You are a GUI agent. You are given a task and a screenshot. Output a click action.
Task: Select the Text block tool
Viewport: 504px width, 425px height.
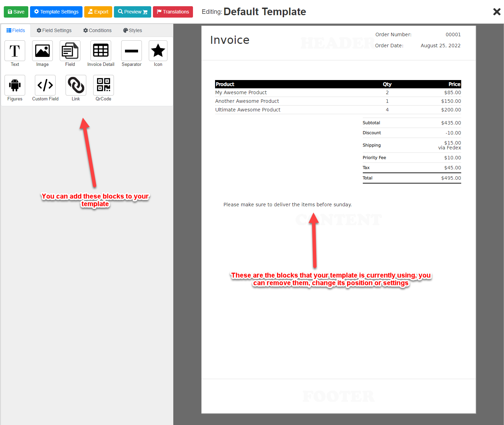click(14, 53)
